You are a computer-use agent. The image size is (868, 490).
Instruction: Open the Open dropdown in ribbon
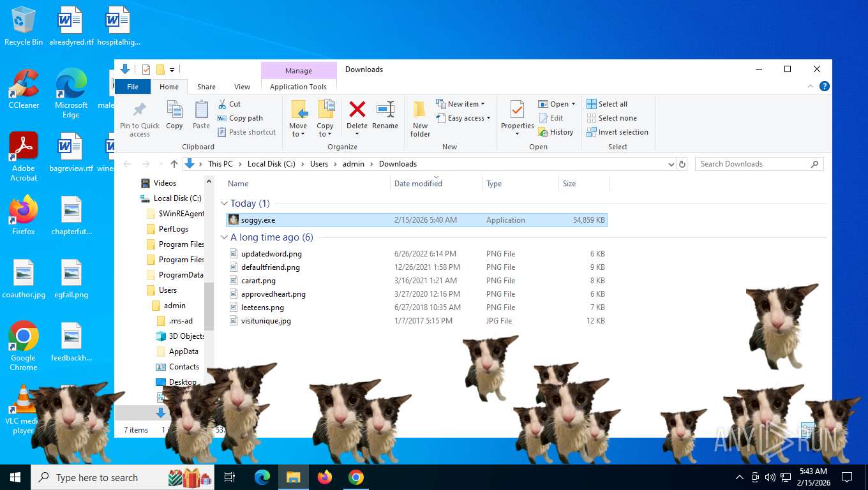click(x=557, y=104)
